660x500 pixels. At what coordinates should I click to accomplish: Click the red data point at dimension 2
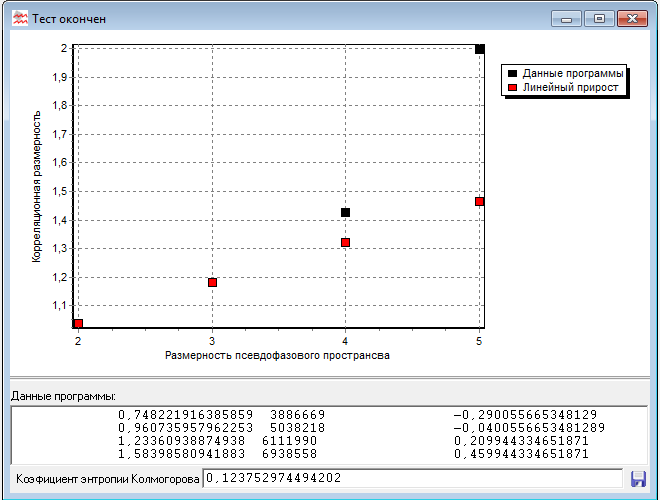coord(78,323)
